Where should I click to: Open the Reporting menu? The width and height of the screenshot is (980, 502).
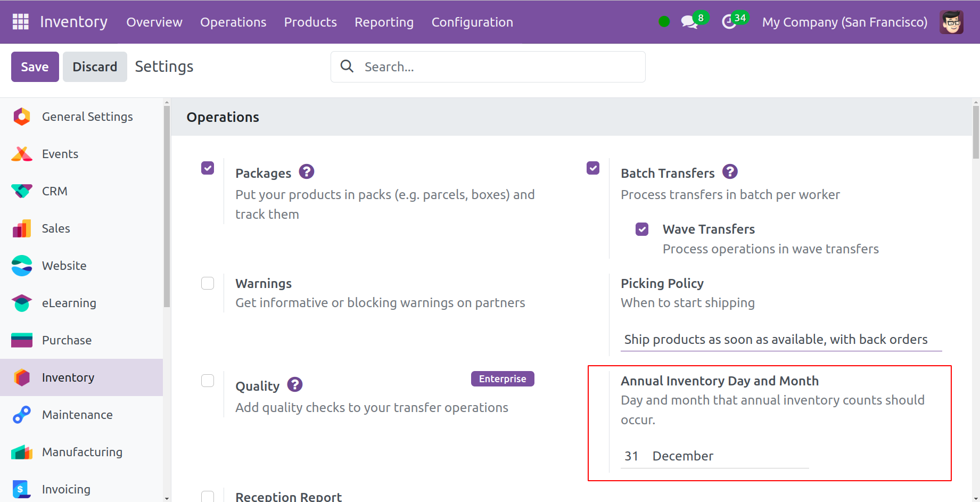(x=384, y=22)
